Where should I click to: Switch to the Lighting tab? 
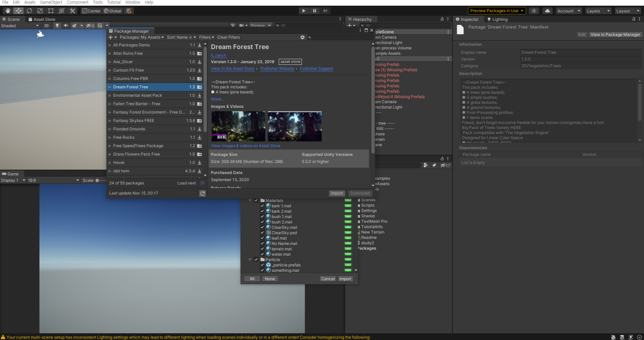pos(497,19)
